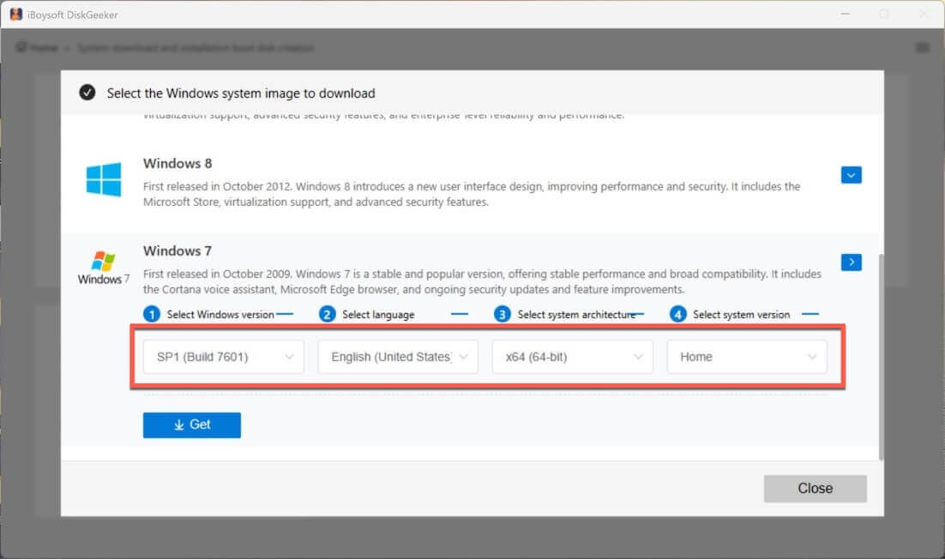The image size is (945, 560).
Task: Click the Close button
Action: coord(815,488)
